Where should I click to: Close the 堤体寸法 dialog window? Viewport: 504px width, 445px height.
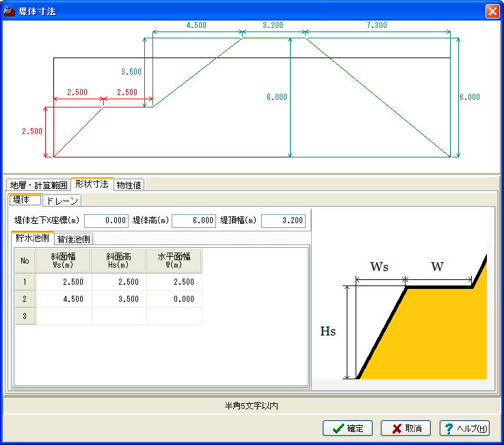point(492,11)
